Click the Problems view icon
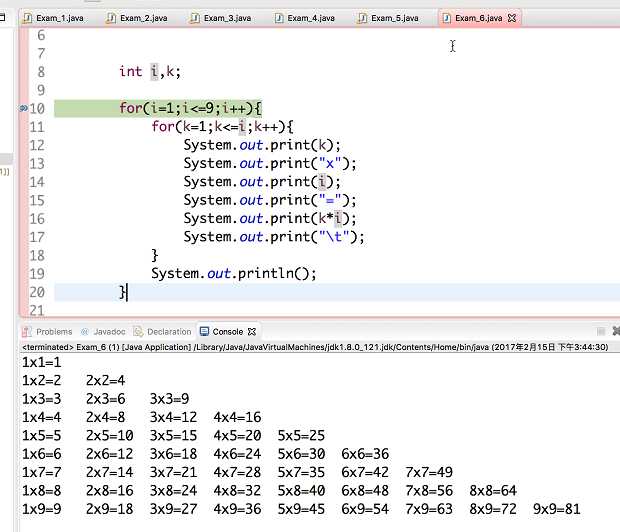Viewport: 620px width, 532px height. point(26,331)
